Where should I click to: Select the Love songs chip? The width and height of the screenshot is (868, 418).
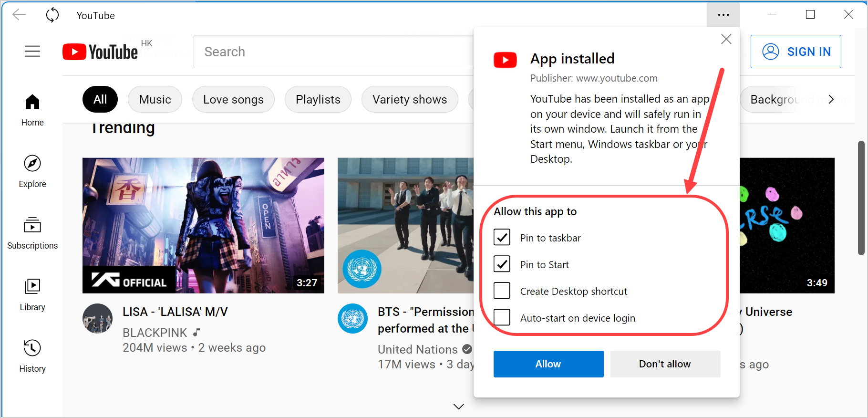[x=233, y=99]
